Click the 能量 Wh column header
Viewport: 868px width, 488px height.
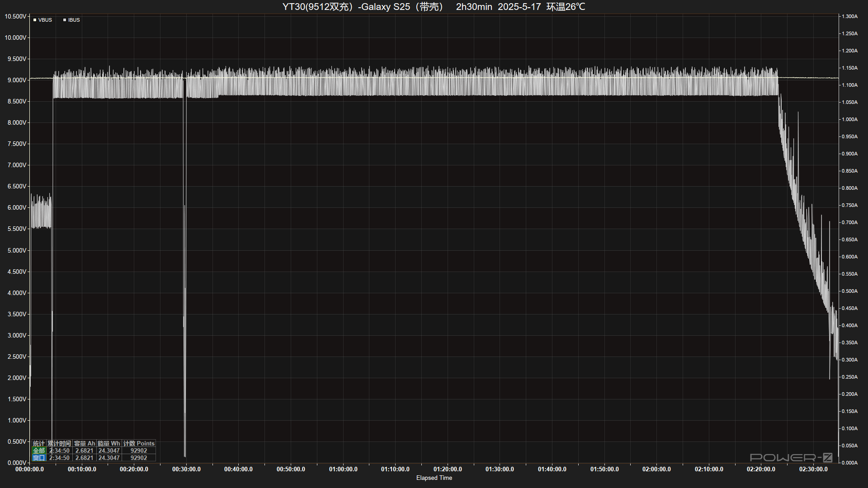(109, 443)
